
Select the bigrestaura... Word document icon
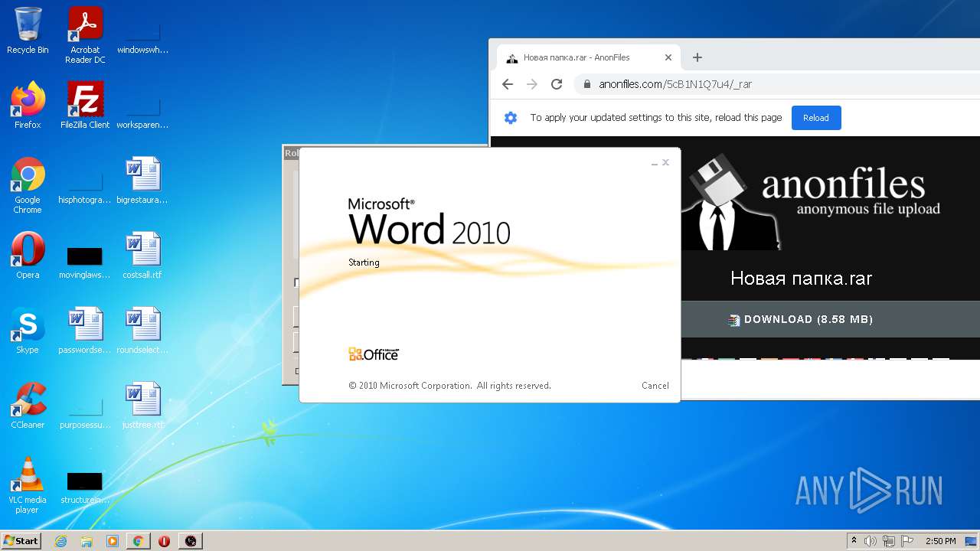coord(142,181)
